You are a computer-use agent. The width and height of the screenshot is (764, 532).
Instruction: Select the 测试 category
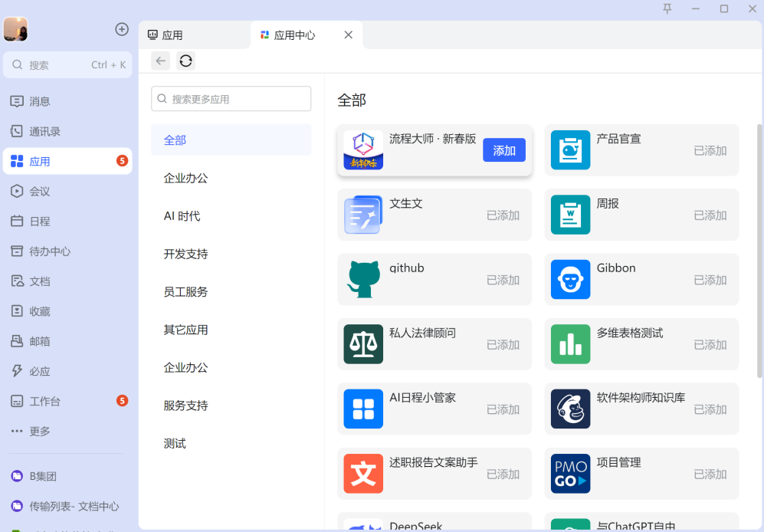click(231, 443)
